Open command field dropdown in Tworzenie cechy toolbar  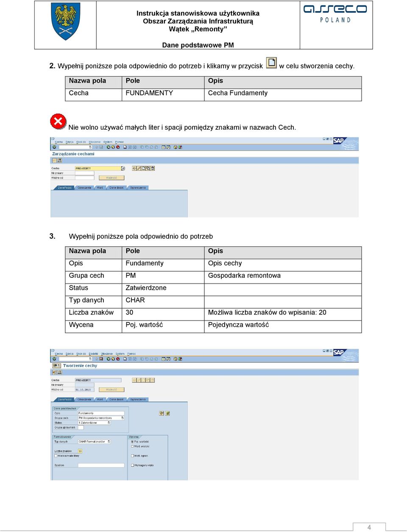coord(90,359)
